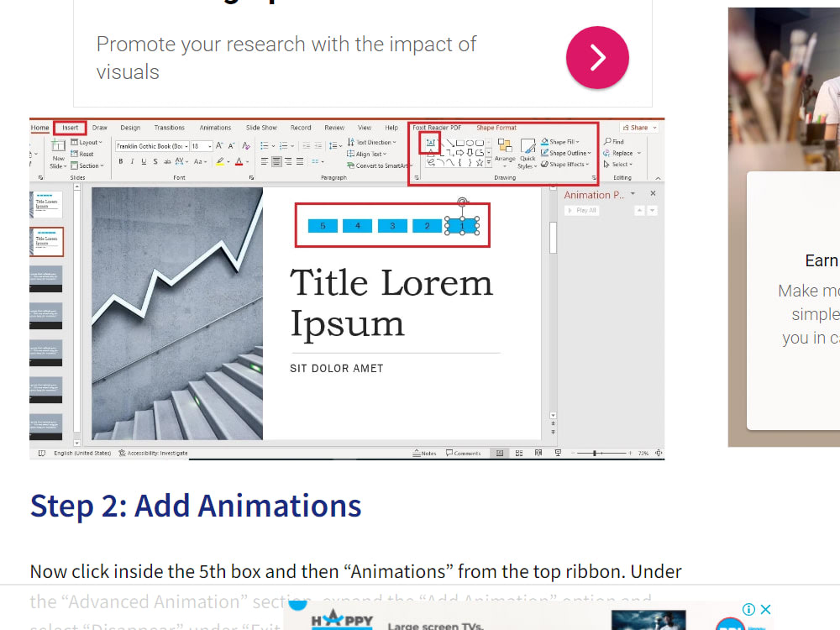
Task: Click the Line Spacing icon
Action: tap(333, 145)
